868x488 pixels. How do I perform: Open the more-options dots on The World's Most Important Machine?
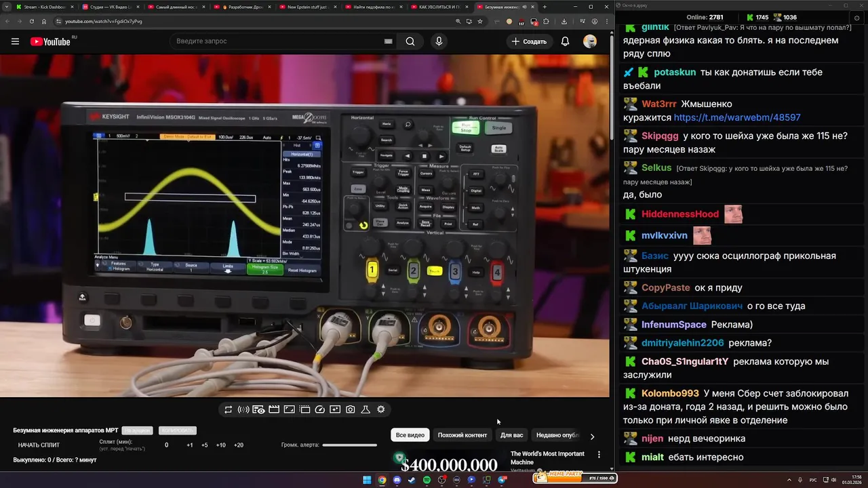point(599,455)
